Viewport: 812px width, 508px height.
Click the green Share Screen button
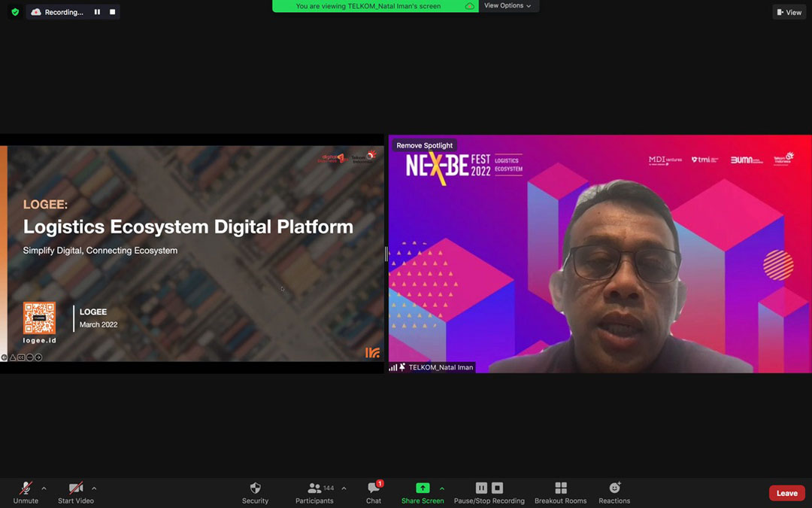(423, 492)
